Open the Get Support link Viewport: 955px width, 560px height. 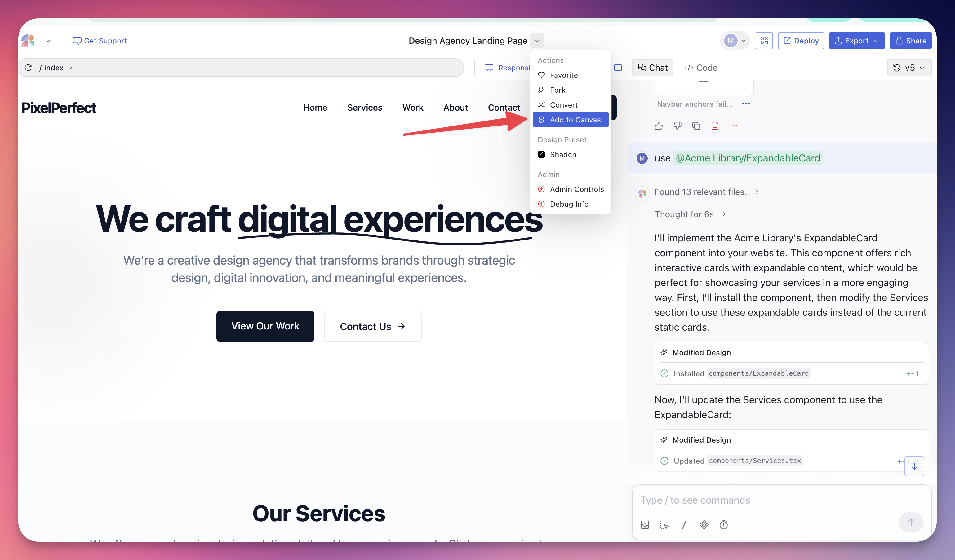[x=100, y=41]
